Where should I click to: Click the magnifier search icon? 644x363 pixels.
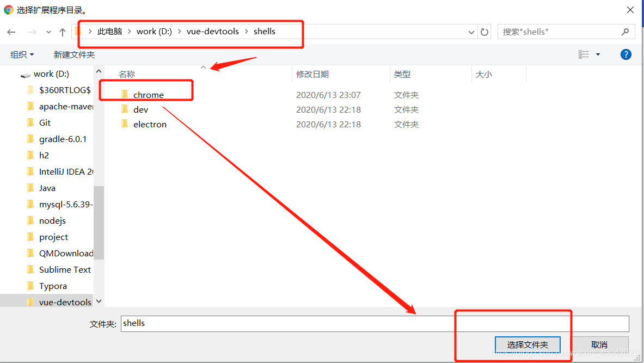tap(625, 32)
